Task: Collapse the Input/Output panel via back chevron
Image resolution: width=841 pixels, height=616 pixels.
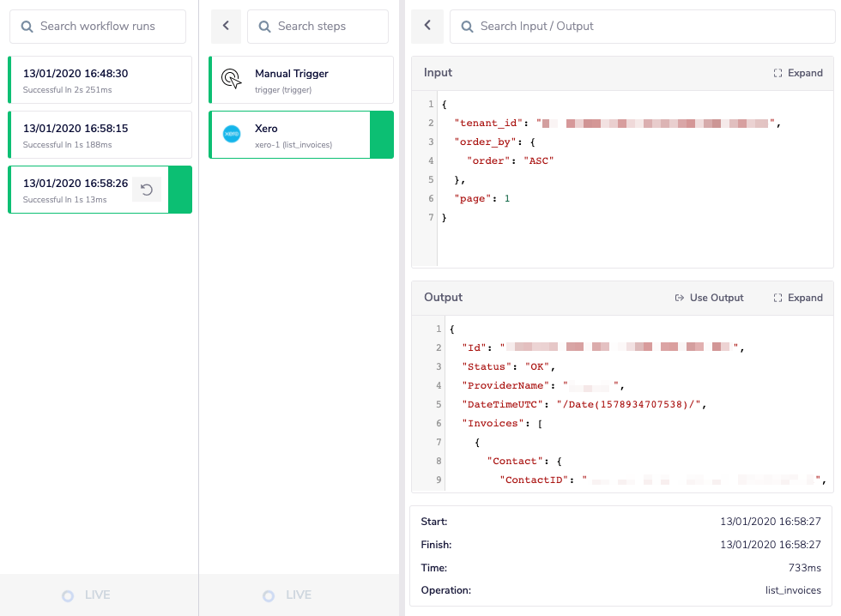Action: 427,27
